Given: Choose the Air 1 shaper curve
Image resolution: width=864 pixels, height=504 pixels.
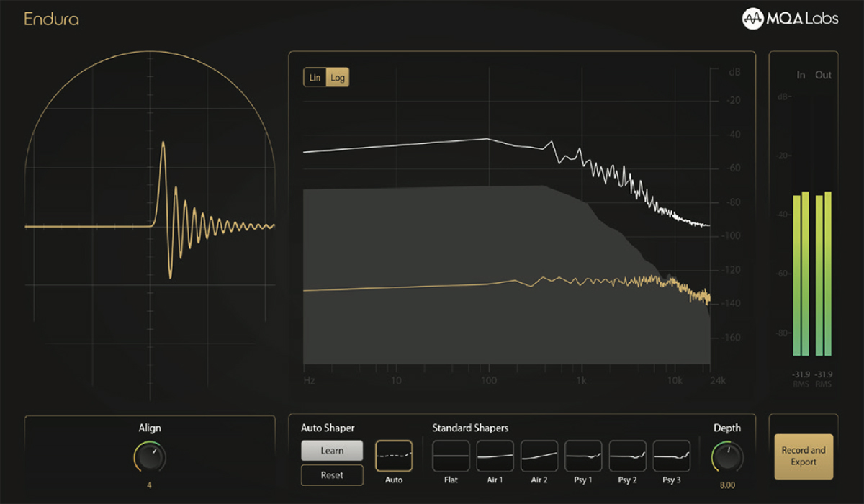Looking at the screenshot, I should 495,456.
